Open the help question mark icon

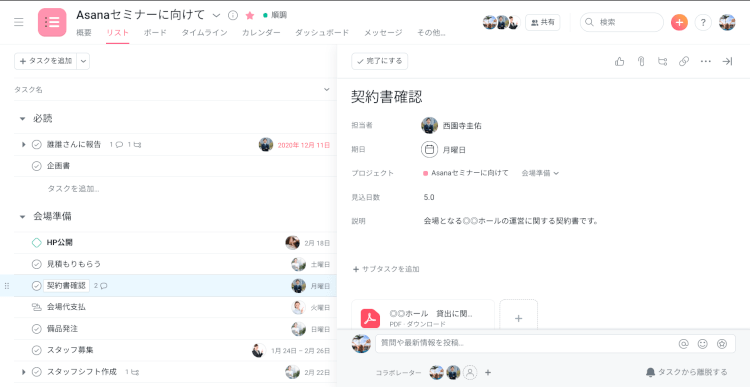(x=703, y=22)
